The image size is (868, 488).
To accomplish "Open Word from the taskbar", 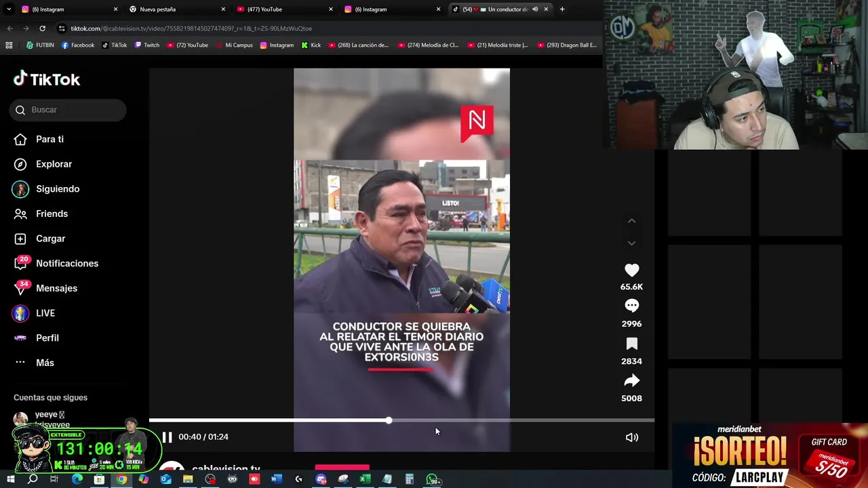I will pos(276,479).
